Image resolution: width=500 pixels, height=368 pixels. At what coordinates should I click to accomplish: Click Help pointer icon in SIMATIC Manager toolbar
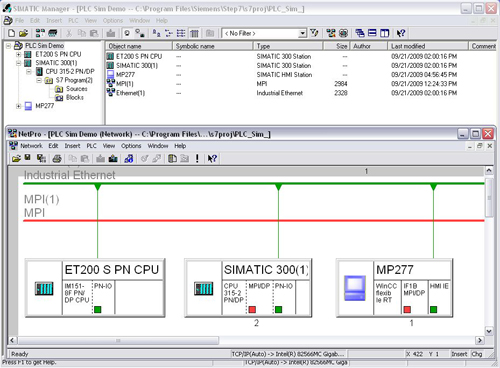(401, 33)
